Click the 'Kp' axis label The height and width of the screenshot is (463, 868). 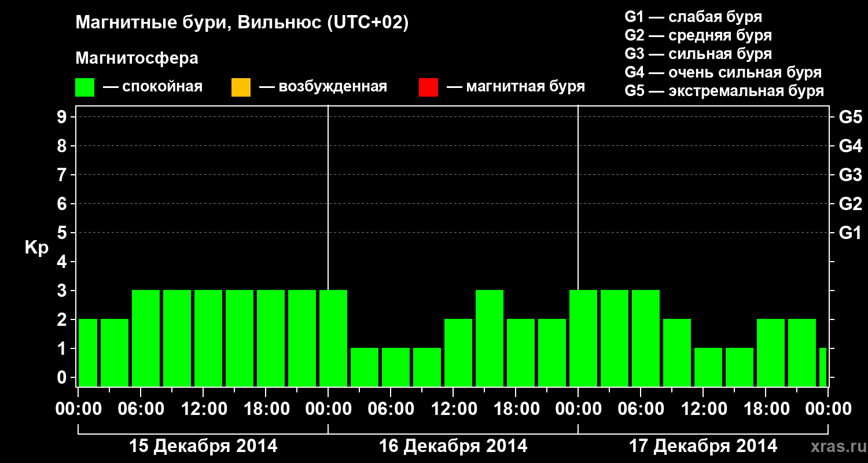[36, 248]
